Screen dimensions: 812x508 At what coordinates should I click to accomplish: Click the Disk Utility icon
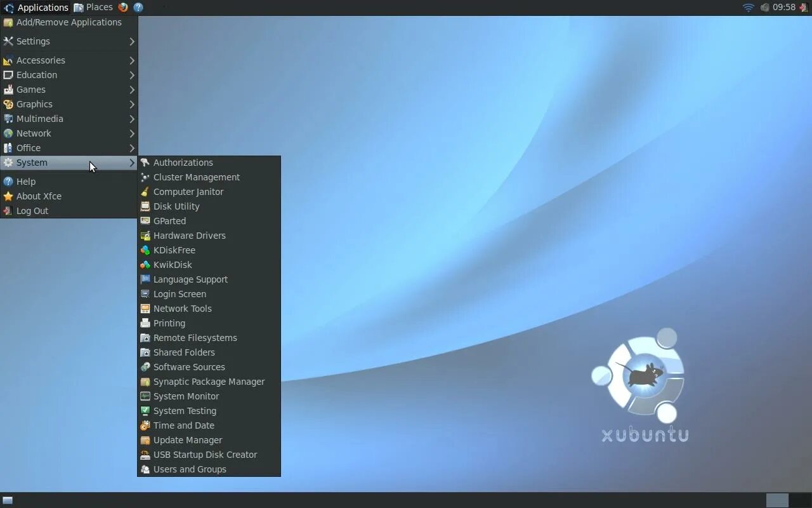[145, 206]
